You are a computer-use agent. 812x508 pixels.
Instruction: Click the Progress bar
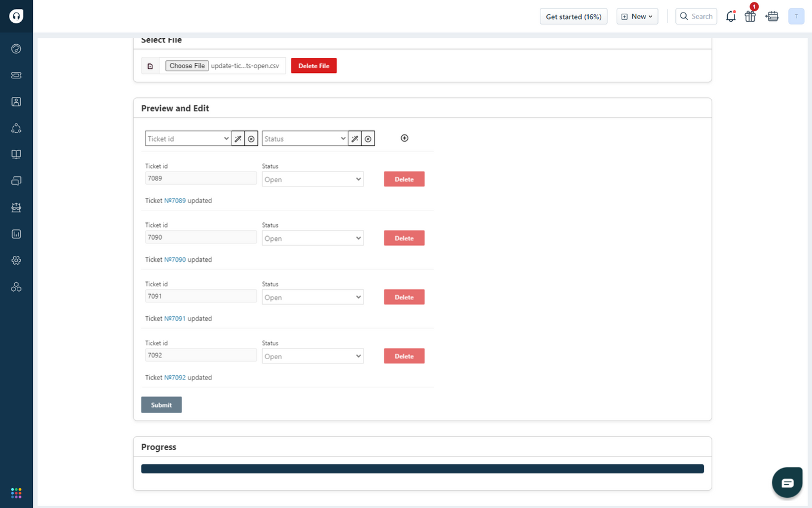422,469
